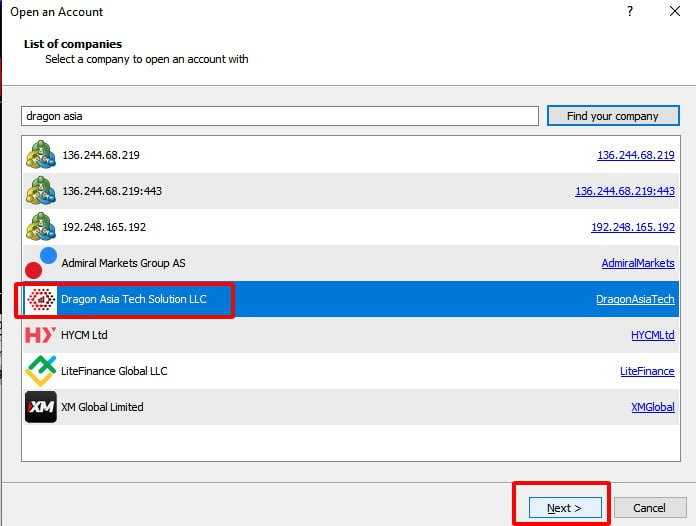Open the LiteFinance link
Screen dimensions: 696x526
[647, 371]
